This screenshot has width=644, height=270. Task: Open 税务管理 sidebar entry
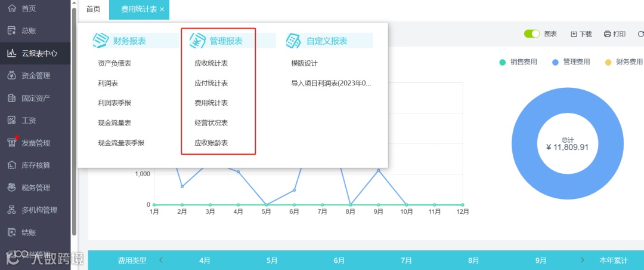click(35, 188)
